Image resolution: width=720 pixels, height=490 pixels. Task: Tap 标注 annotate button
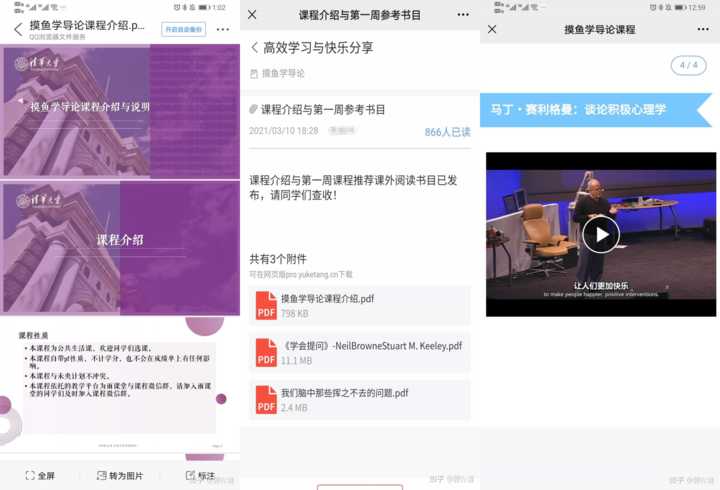pos(200,476)
